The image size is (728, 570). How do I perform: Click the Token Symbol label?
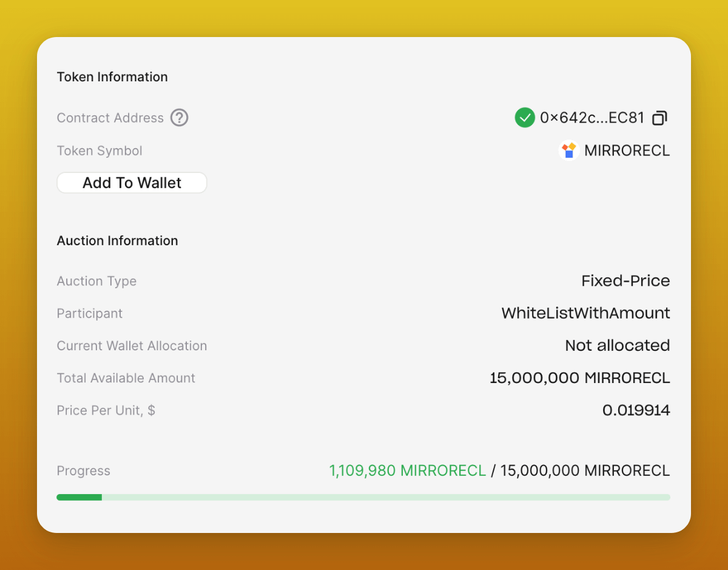coord(99,151)
